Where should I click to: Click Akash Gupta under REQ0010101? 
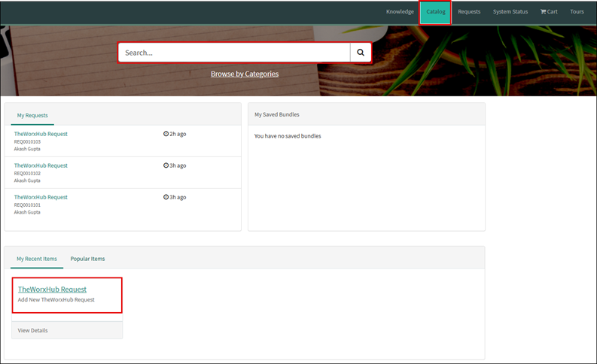(x=27, y=212)
